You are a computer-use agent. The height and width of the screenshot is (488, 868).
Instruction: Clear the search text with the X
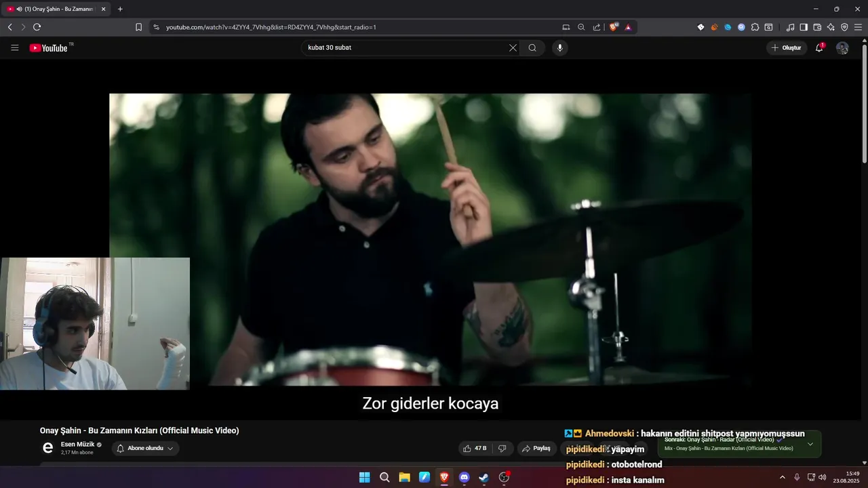click(513, 47)
